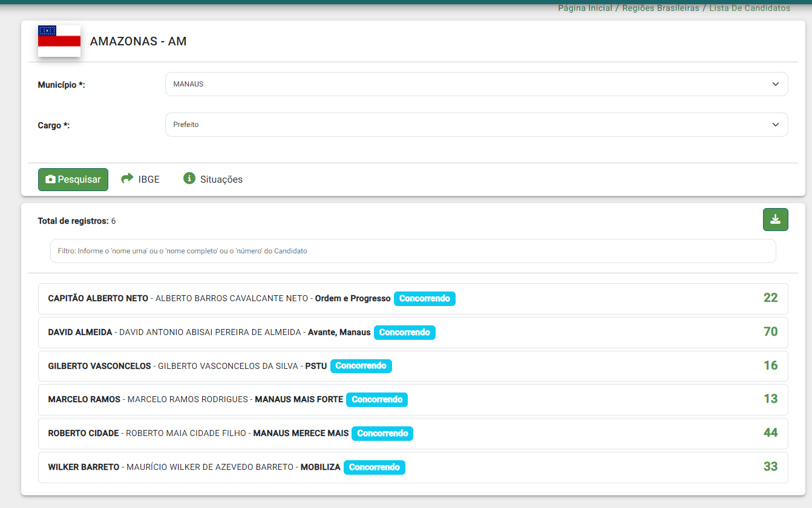Click the Pesquisar search button
This screenshot has height=508, width=812.
[73, 180]
